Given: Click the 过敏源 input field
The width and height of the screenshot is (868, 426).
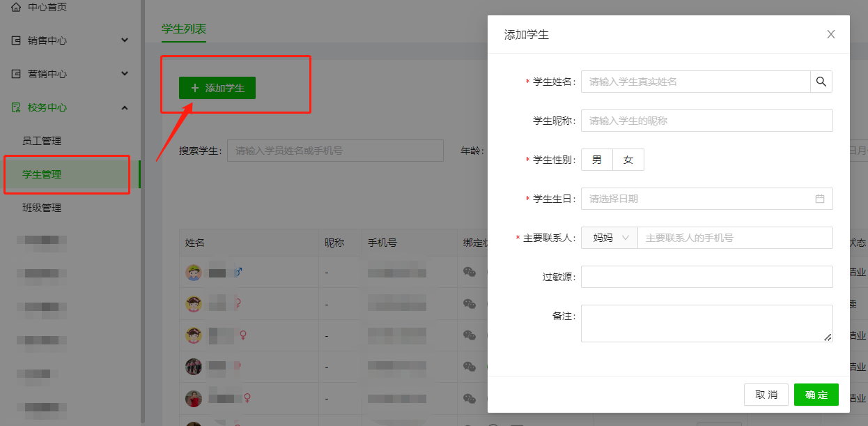Looking at the screenshot, I should coord(706,277).
